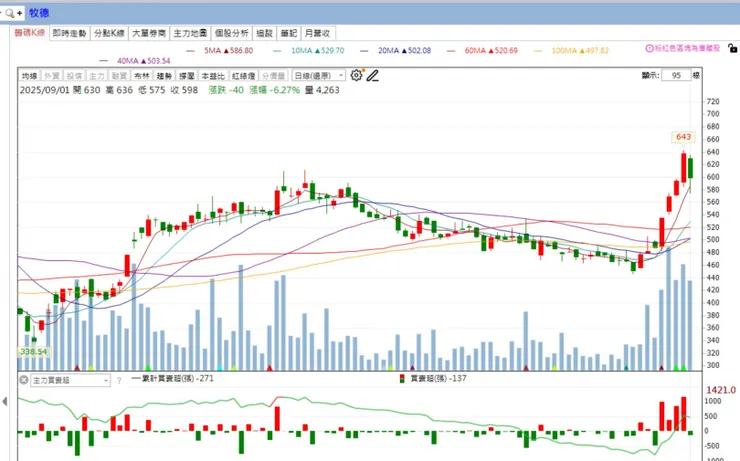
Task: Click the 5MA legend color line
Action: [x=191, y=50]
